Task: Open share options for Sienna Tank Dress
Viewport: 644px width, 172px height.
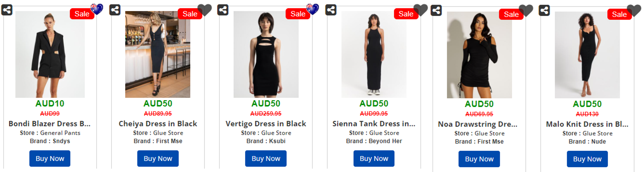Action: [x=331, y=10]
